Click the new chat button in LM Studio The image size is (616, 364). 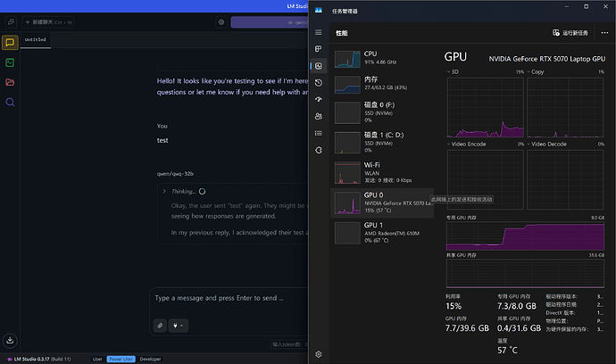coord(48,22)
